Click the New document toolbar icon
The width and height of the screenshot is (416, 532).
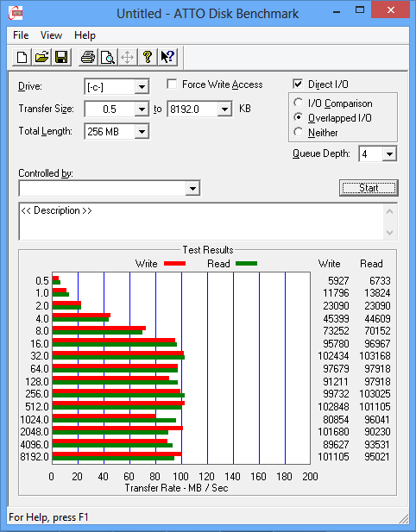tap(22, 57)
